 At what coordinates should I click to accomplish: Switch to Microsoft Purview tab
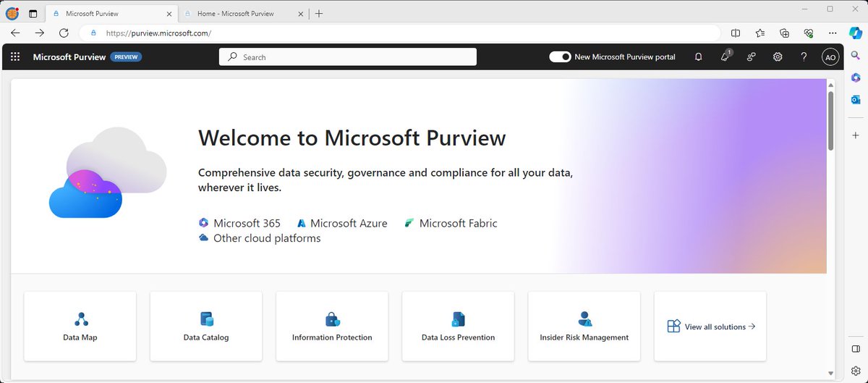110,13
